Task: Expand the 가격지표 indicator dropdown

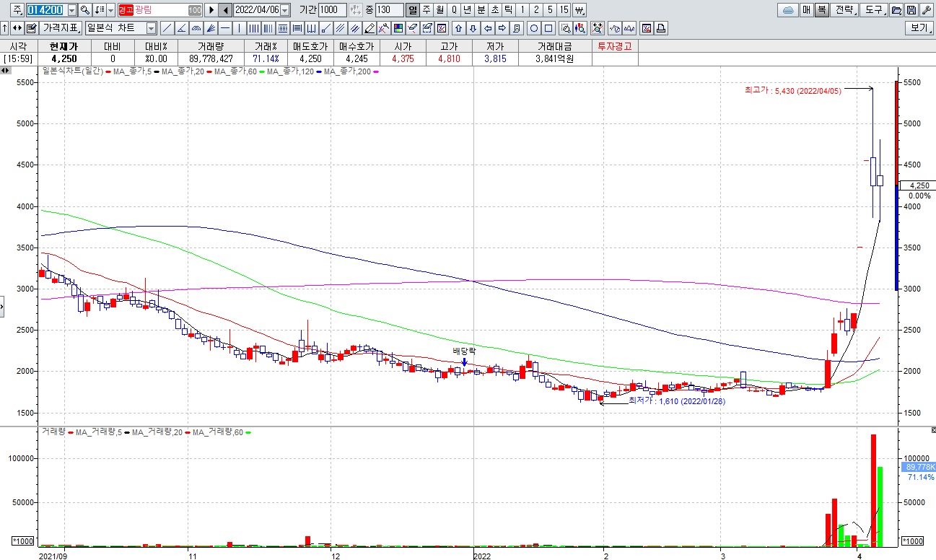Action: point(61,28)
